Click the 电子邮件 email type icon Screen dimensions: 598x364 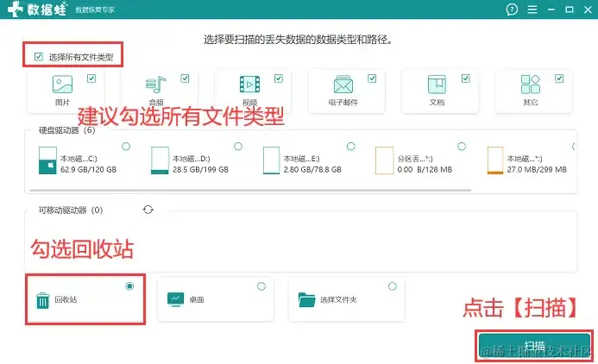343,85
